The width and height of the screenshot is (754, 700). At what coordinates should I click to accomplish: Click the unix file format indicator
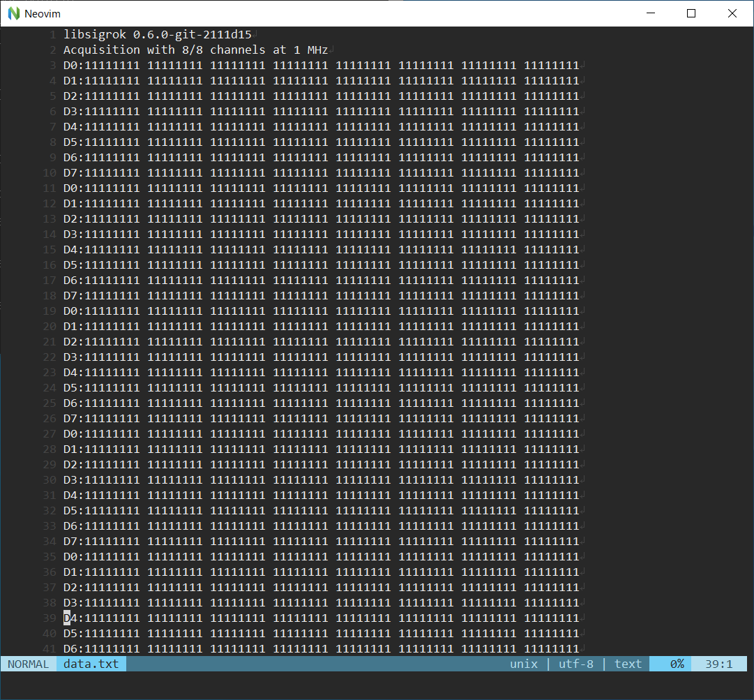coord(524,664)
